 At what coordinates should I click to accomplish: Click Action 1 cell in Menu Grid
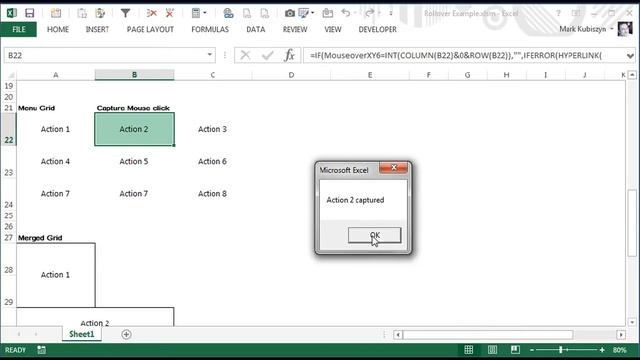pyautogui.click(x=55, y=129)
